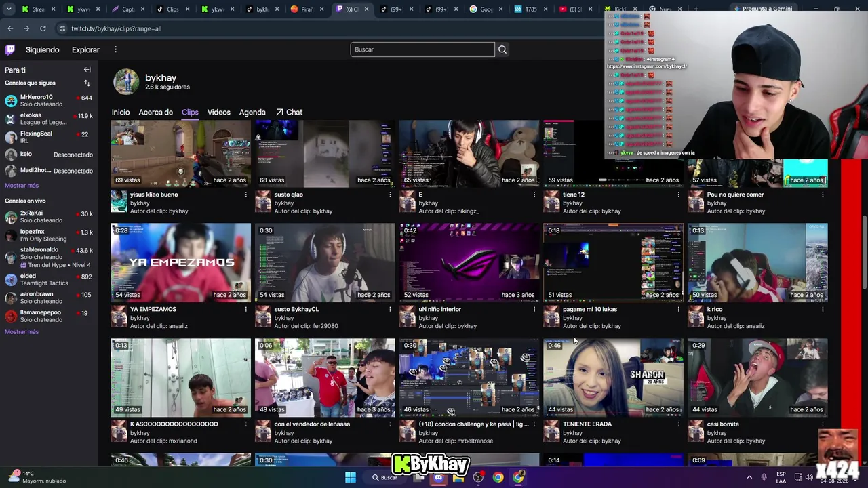Open llamamepepoo channel avatar
Viewport: 868px width, 488px height.
[x=11, y=317]
